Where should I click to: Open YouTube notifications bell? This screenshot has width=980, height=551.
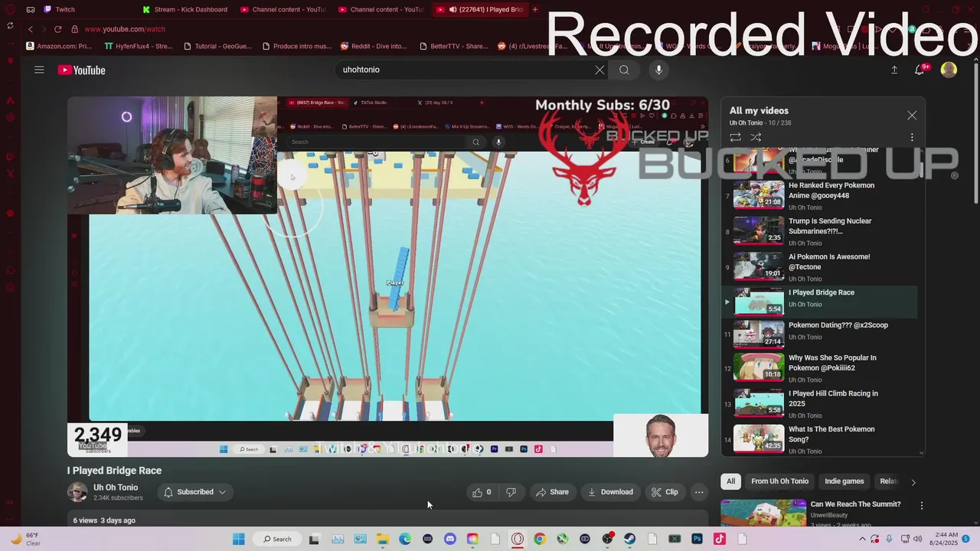[920, 70]
